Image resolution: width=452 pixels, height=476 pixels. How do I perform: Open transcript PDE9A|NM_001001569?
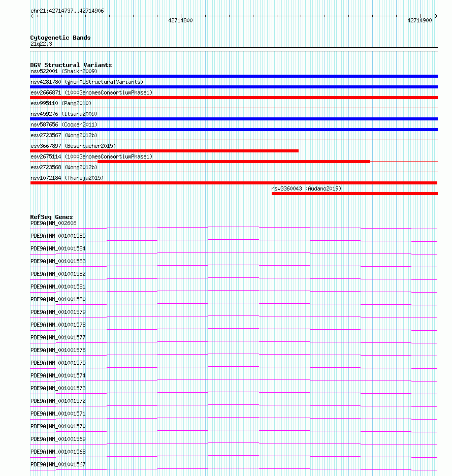point(58,439)
